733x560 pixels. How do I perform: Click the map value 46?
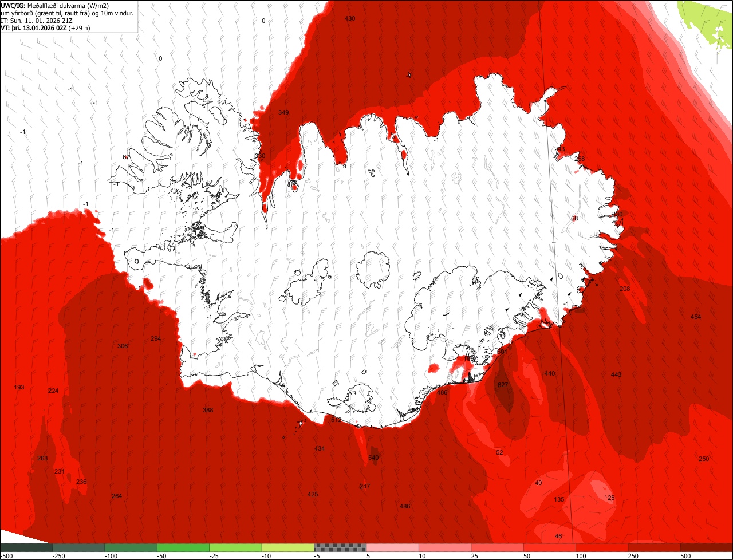click(559, 536)
